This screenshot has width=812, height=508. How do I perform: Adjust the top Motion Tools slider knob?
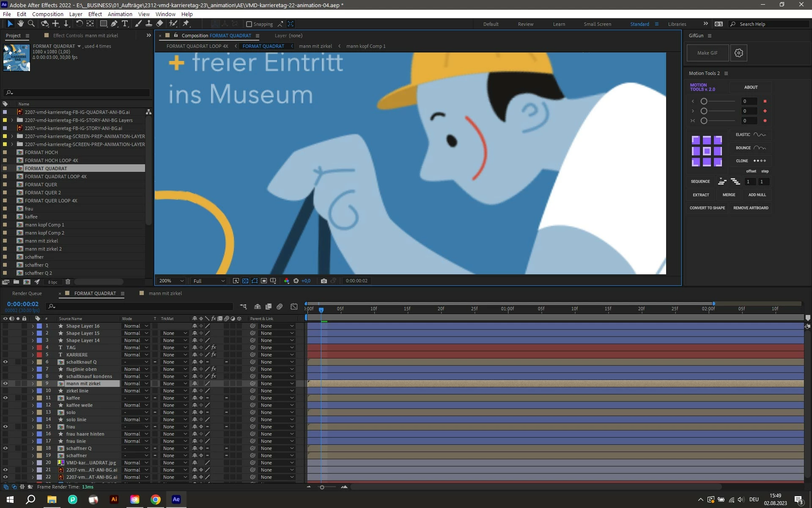click(x=704, y=101)
